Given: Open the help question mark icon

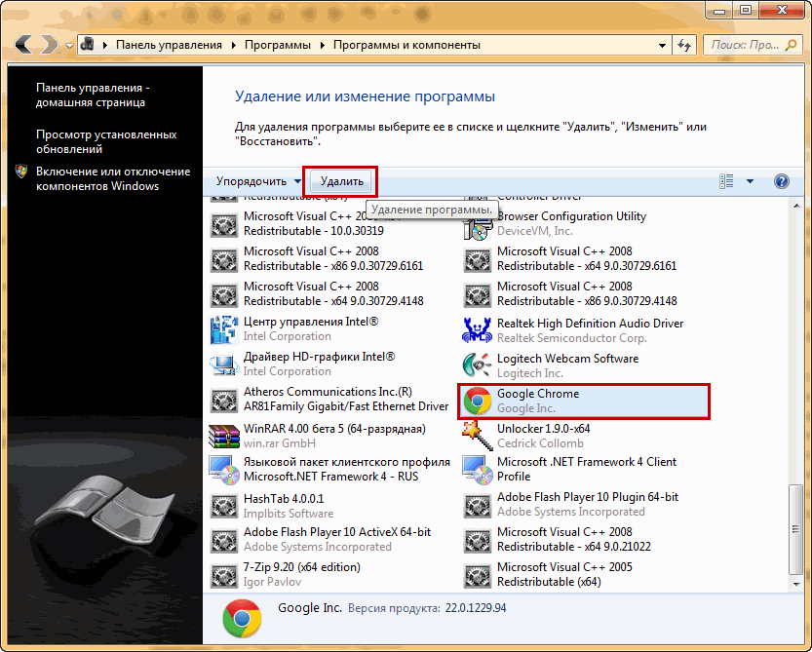Looking at the screenshot, I should pyautogui.click(x=781, y=181).
